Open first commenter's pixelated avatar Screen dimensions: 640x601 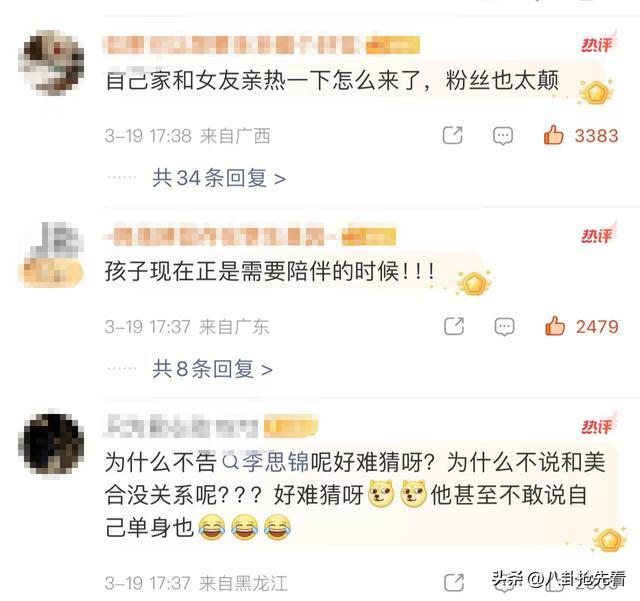(51, 65)
